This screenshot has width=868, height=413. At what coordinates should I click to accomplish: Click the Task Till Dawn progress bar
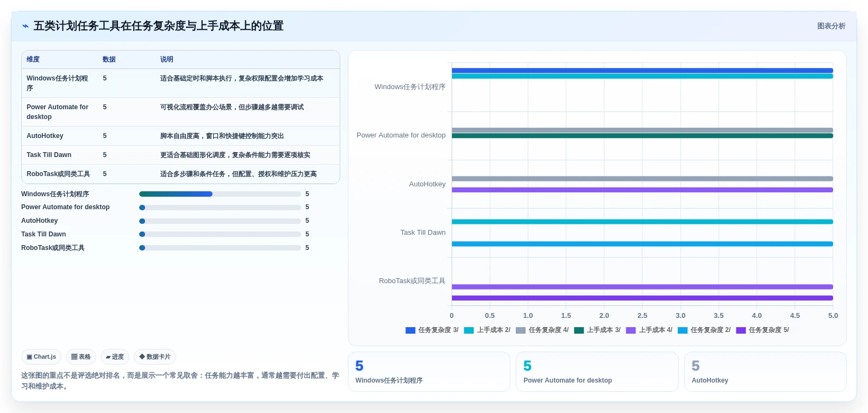click(220, 234)
